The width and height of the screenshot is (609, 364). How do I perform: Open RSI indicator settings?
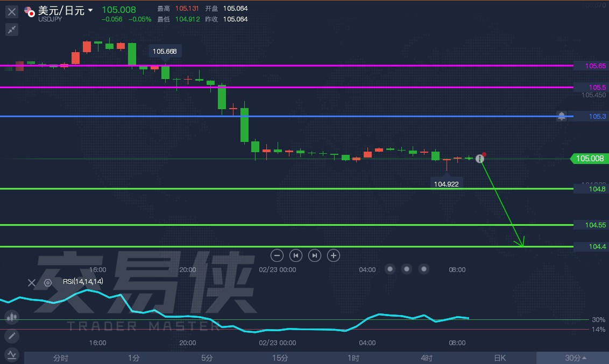point(48,283)
